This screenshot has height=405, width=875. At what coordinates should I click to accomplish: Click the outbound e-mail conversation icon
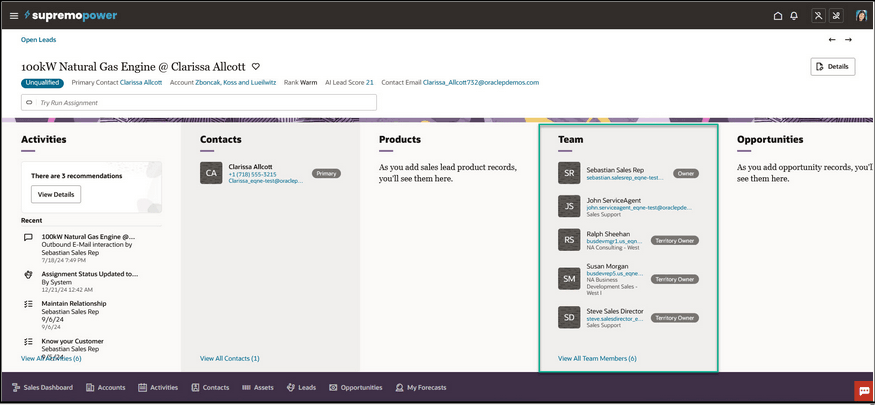(x=28, y=237)
